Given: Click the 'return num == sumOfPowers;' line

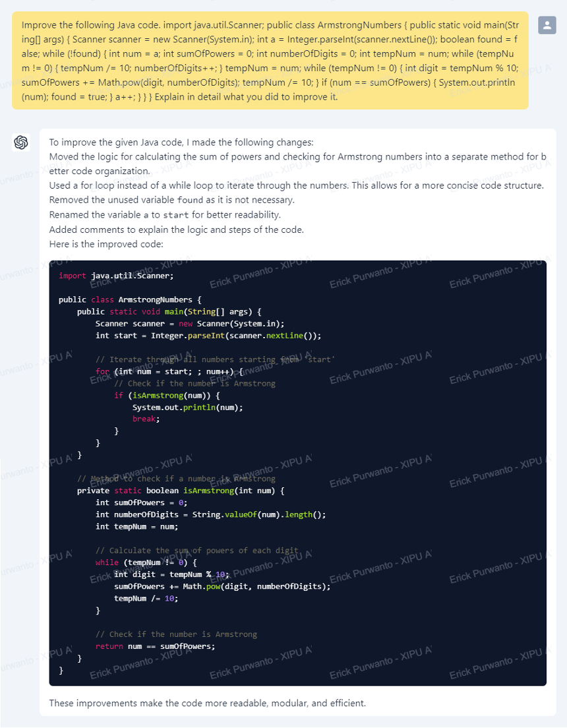Looking at the screenshot, I should 156,646.
